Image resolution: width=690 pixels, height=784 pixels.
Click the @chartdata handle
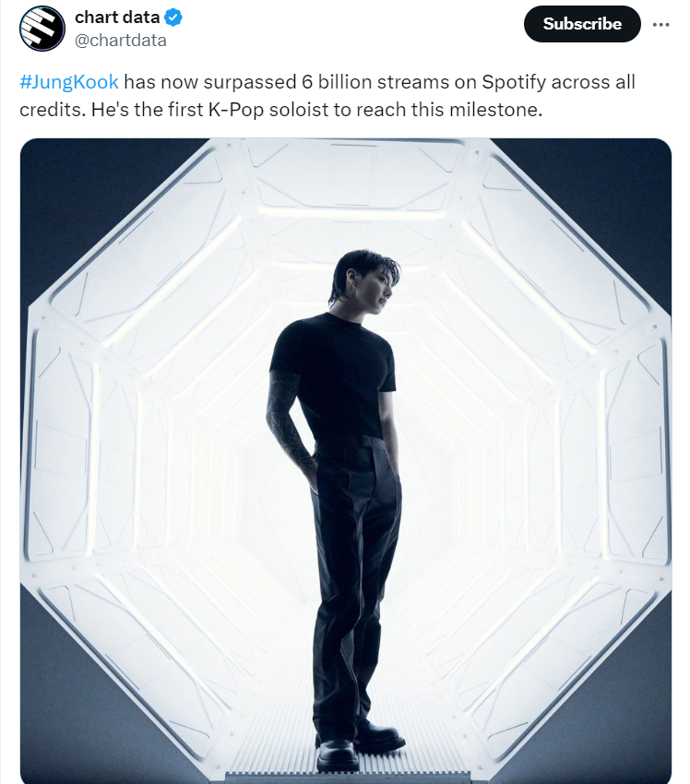[121, 40]
